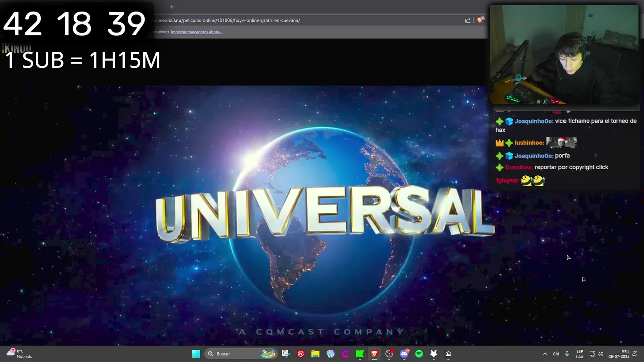Screen dimensions: 644x362
Task: Expand the hidden system tray icons chevron
Action: coord(545,354)
